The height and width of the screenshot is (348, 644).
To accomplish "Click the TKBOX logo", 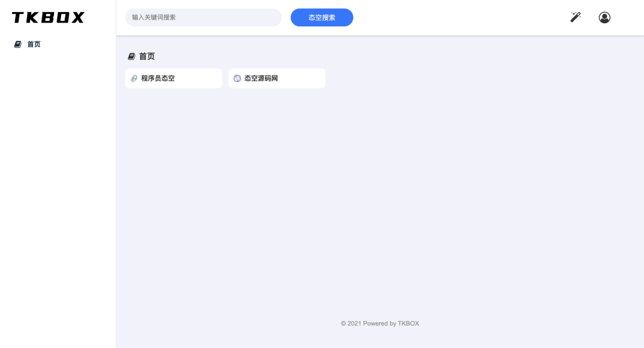I will [x=48, y=17].
